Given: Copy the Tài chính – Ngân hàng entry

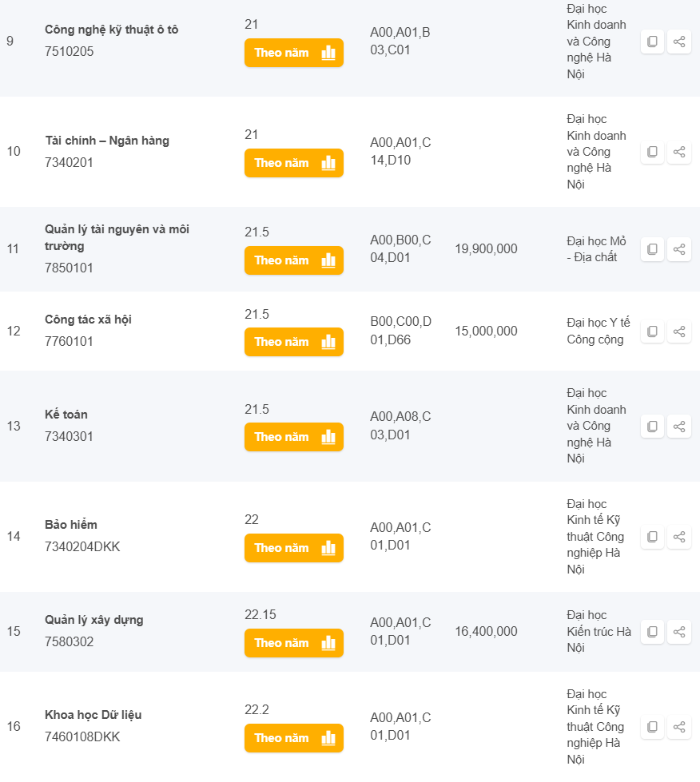Looking at the screenshot, I should click(x=652, y=152).
